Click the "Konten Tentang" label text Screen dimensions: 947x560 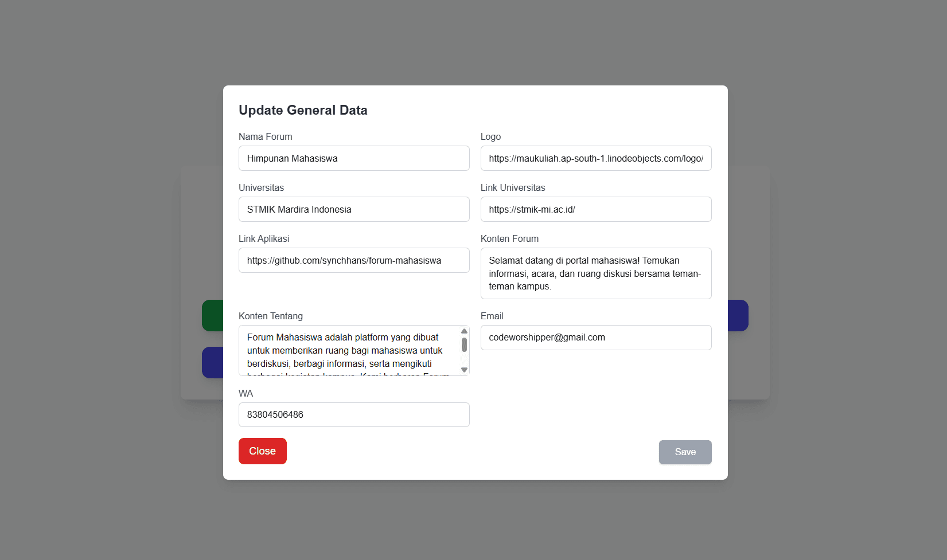coord(271,316)
